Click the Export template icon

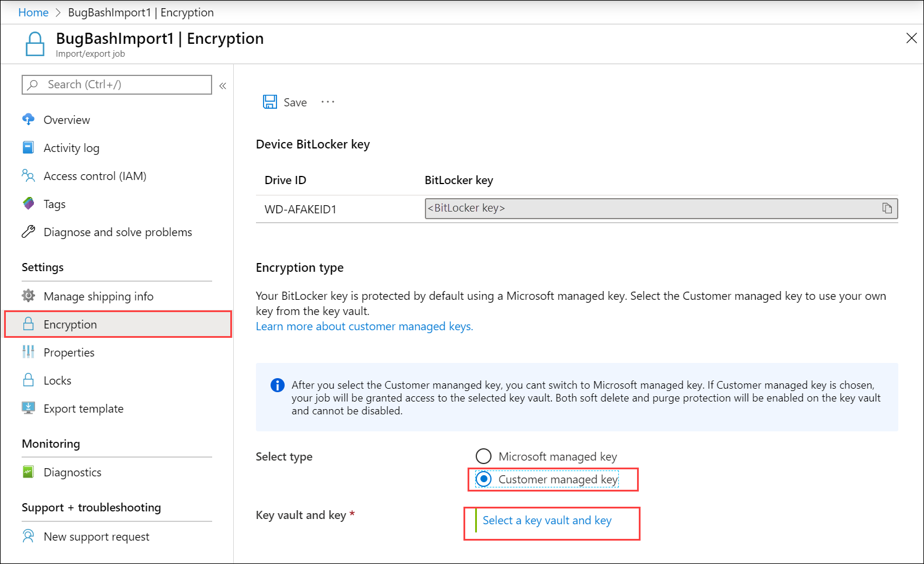[28, 408]
